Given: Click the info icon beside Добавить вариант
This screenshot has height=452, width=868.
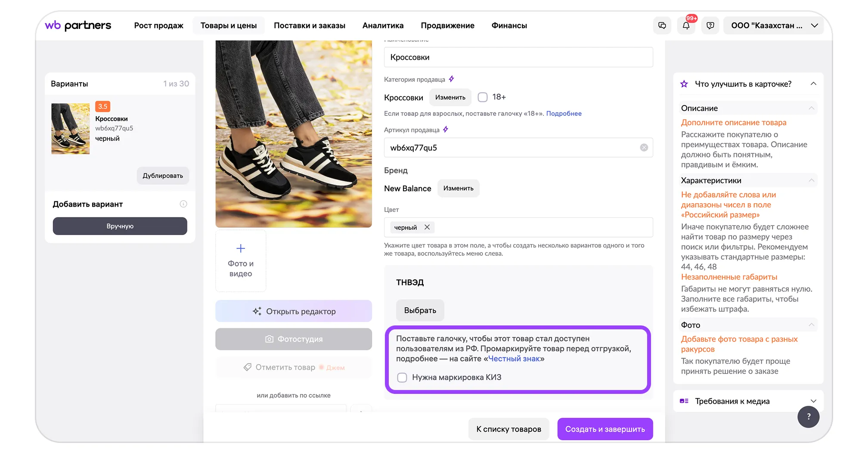Looking at the screenshot, I should (x=183, y=204).
